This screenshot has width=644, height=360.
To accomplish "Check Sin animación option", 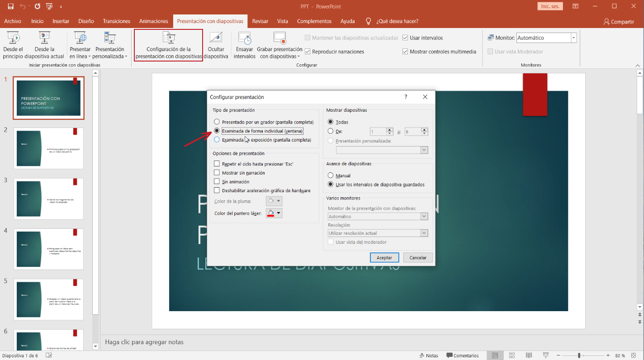I will (x=217, y=181).
